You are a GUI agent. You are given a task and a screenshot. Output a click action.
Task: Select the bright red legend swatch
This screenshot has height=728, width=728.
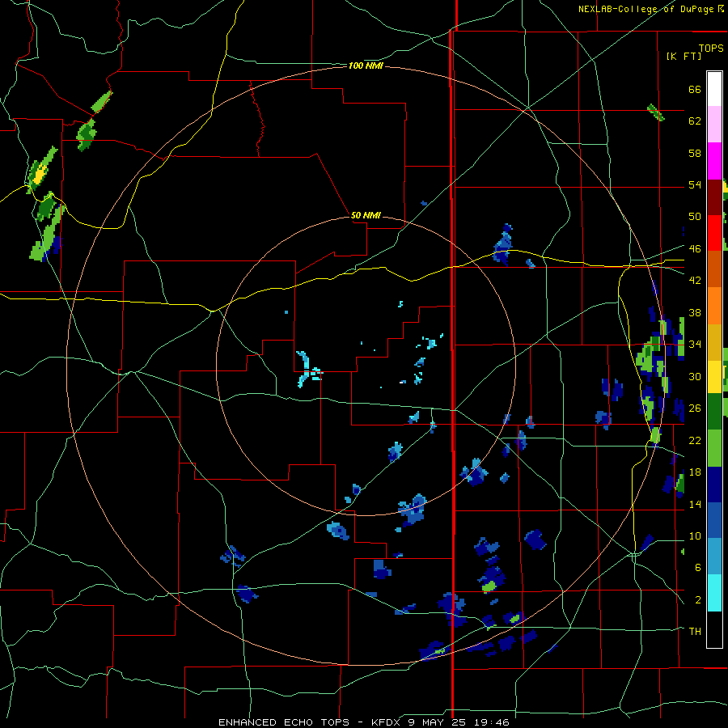pos(714,233)
